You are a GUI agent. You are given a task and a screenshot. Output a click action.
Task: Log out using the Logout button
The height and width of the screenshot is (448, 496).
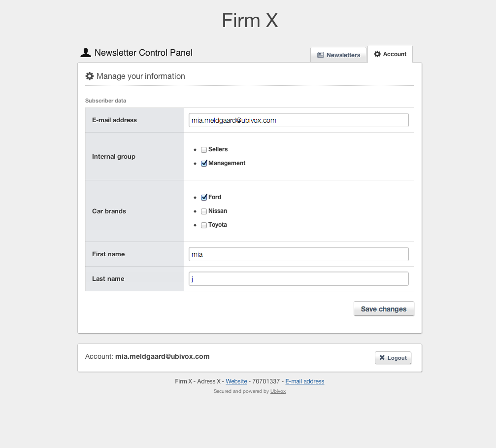[x=393, y=358]
